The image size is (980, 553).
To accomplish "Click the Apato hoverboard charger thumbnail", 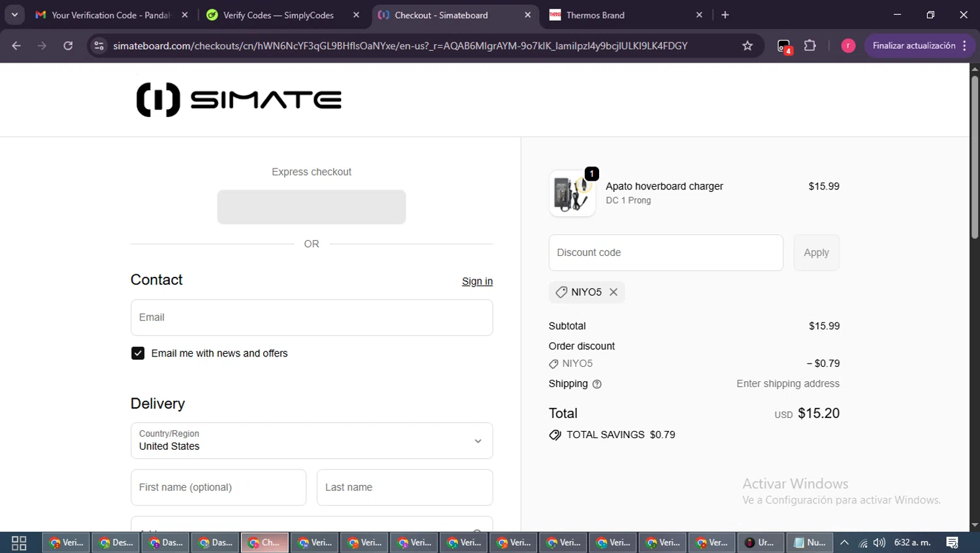I will click(x=572, y=193).
